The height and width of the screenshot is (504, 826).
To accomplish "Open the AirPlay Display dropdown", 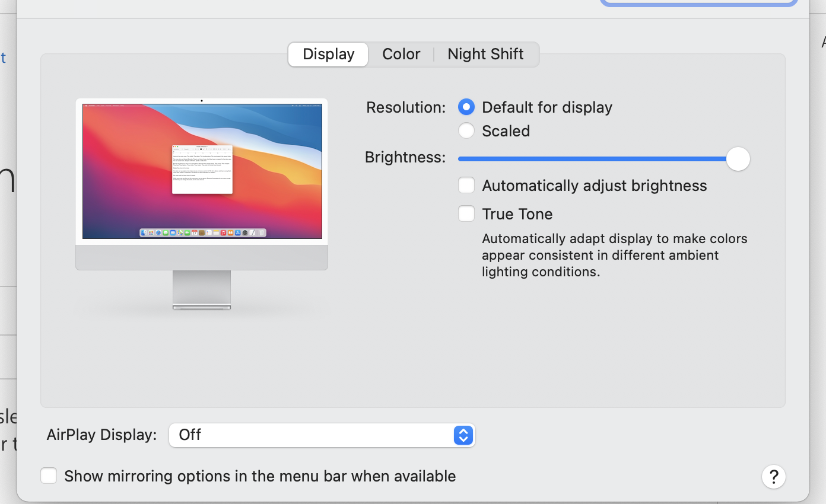I will point(462,435).
